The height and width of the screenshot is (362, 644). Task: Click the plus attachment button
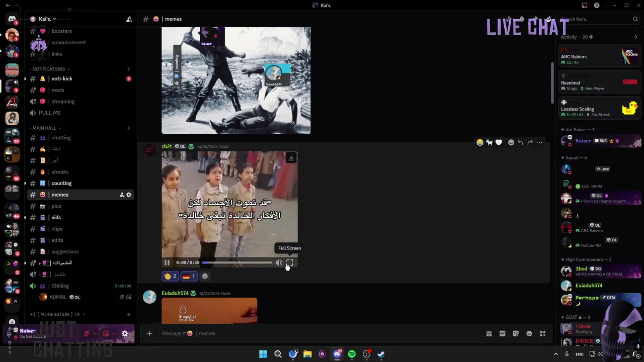tap(149, 333)
